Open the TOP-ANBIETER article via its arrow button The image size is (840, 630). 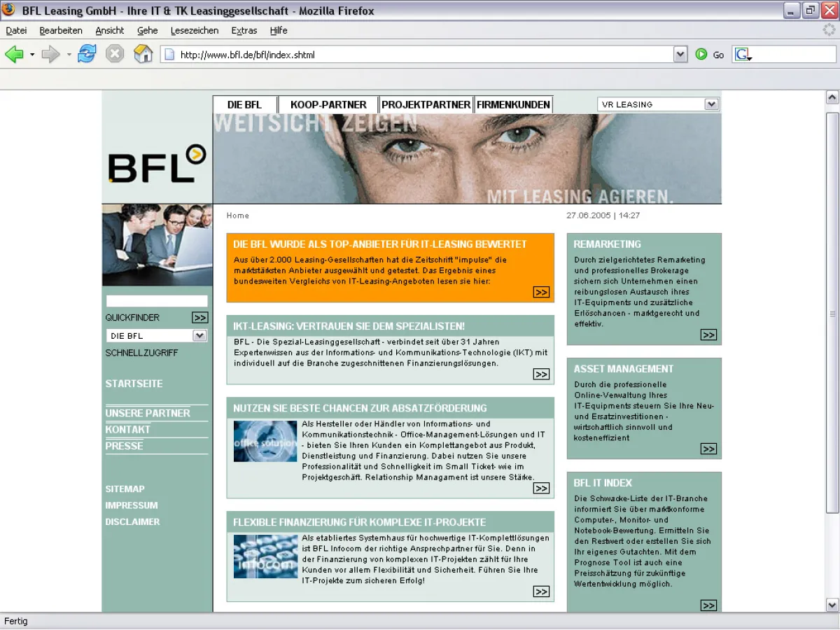[540, 293]
